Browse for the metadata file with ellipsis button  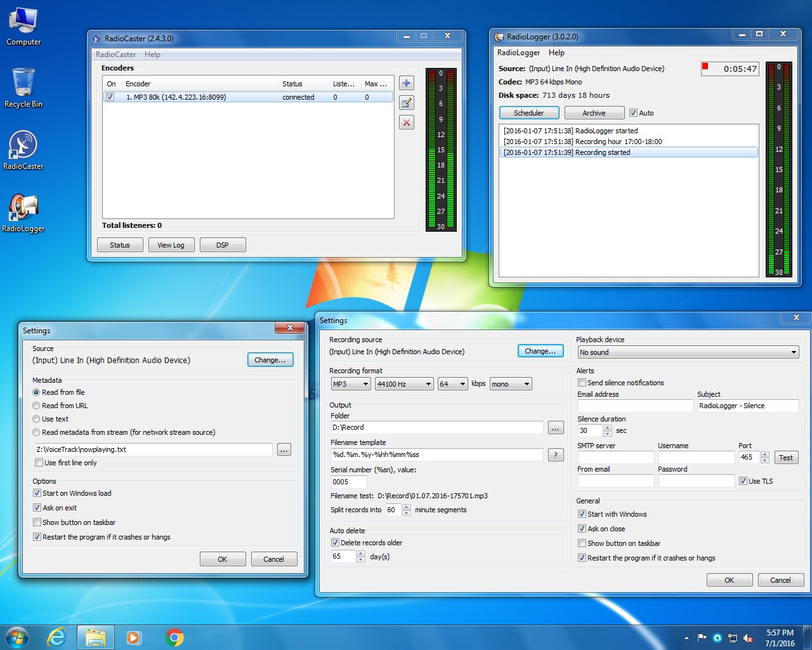pyautogui.click(x=284, y=449)
